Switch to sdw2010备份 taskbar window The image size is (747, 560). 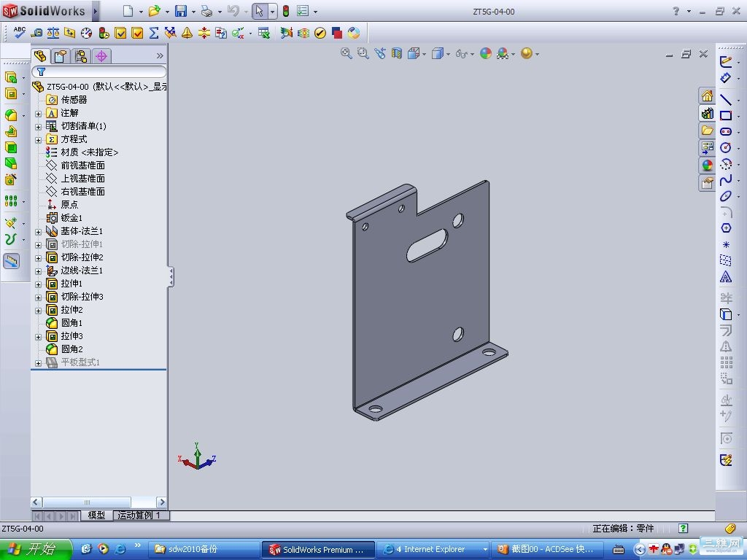coord(204,549)
